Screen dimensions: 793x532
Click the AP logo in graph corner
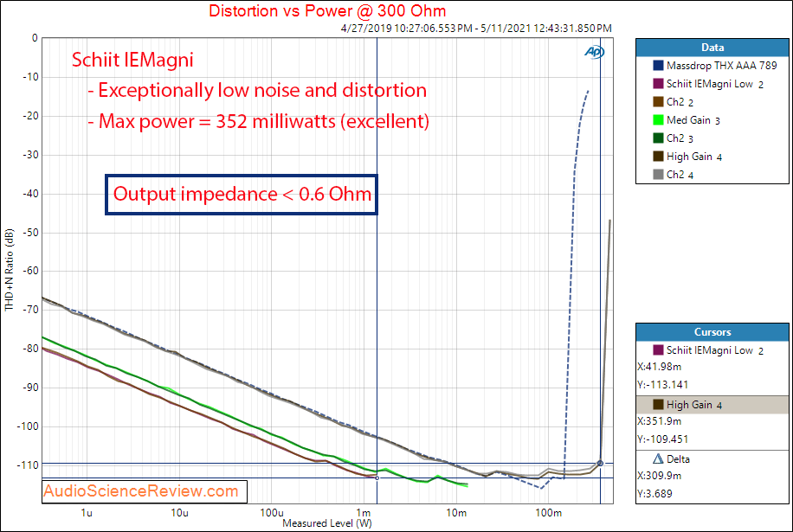[594, 52]
